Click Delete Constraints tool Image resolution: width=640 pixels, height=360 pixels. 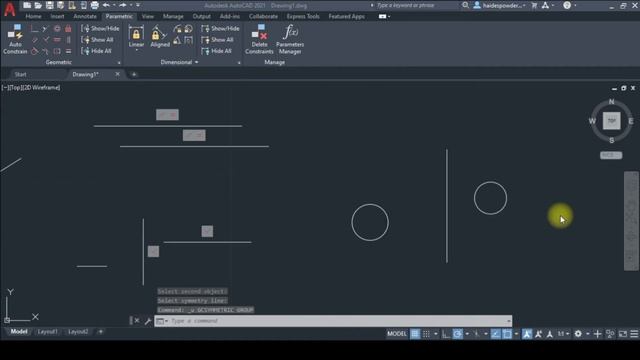[x=259, y=39]
